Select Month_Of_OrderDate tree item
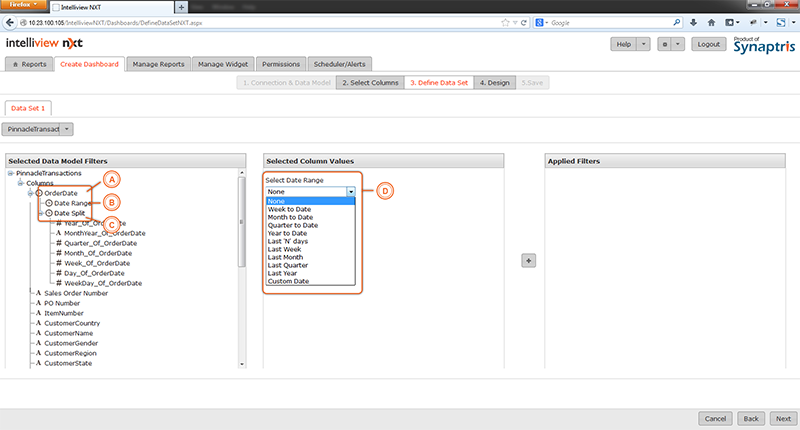 click(98, 254)
